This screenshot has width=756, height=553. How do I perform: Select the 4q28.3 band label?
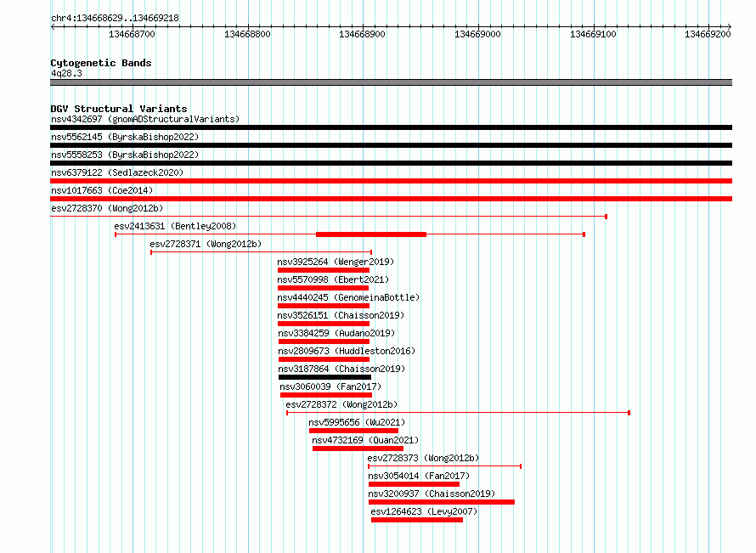pos(66,73)
